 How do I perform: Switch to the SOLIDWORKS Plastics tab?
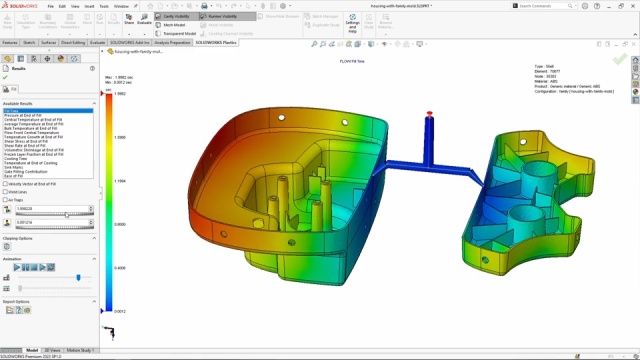pos(216,42)
